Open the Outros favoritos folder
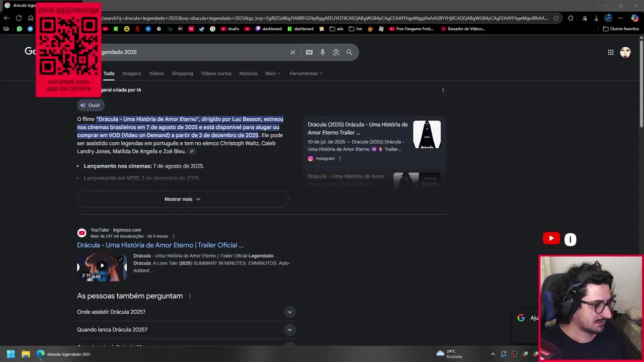The width and height of the screenshot is (644, 362). click(621, 29)
